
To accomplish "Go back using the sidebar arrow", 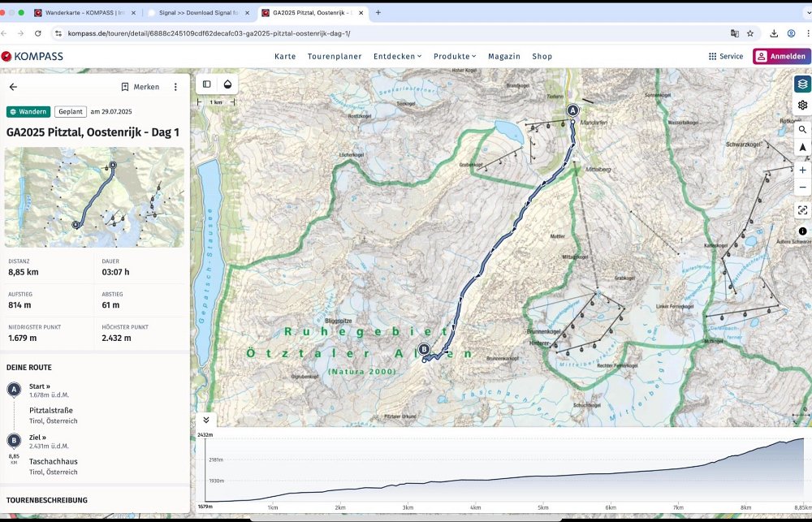I will tap(13, 87).
